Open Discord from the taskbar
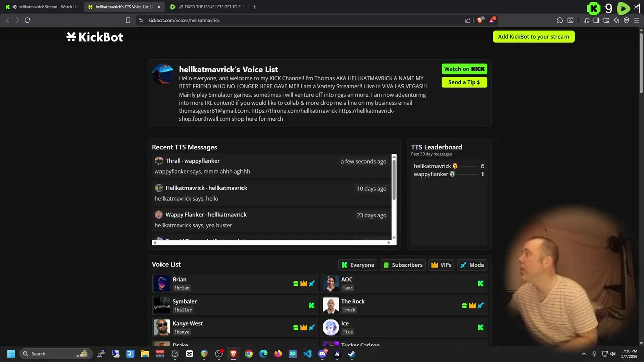This screenshot has width=644, height=362. click(x=323, y=354)
